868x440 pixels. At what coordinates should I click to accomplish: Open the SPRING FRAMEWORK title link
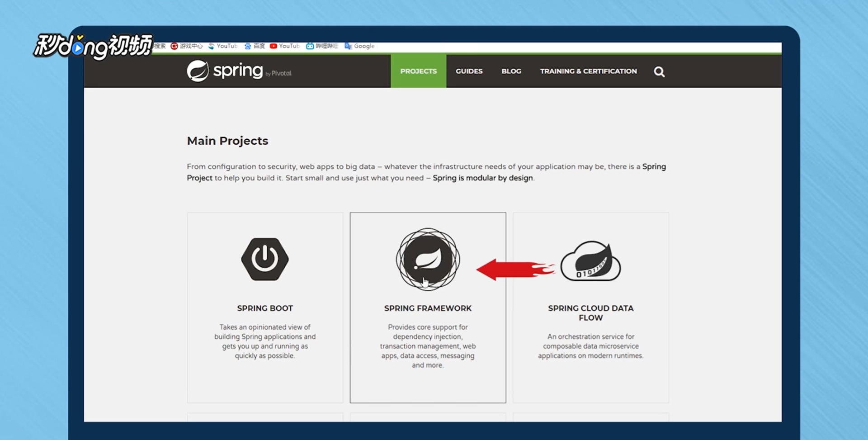(x=428, y=308)
